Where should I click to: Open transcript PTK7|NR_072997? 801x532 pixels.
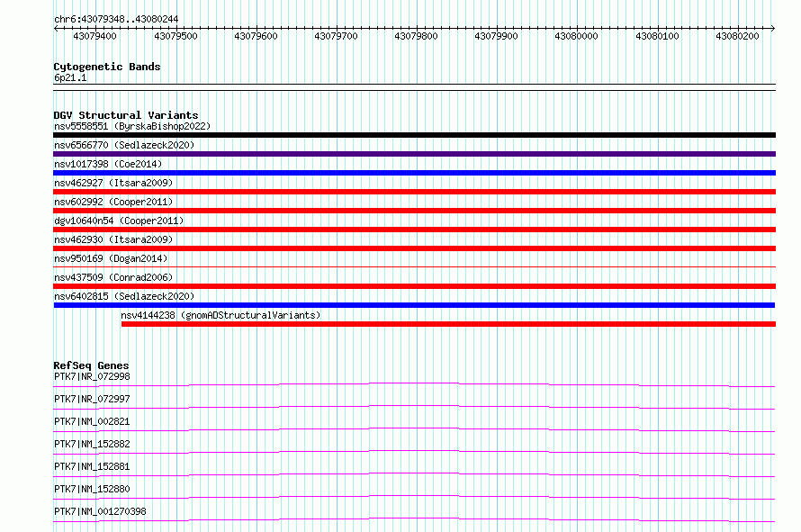coord(92,399)
